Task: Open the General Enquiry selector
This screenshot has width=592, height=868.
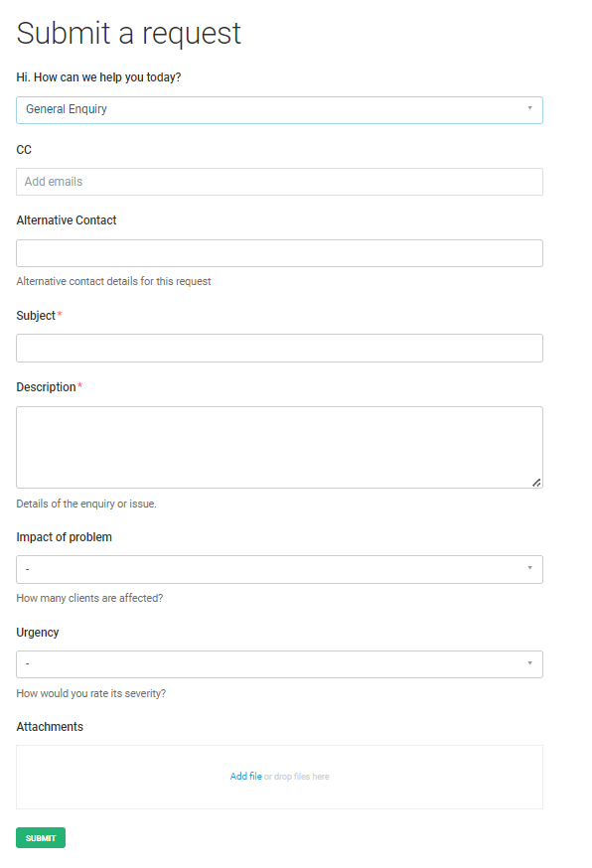Action: tap(278, 109)
